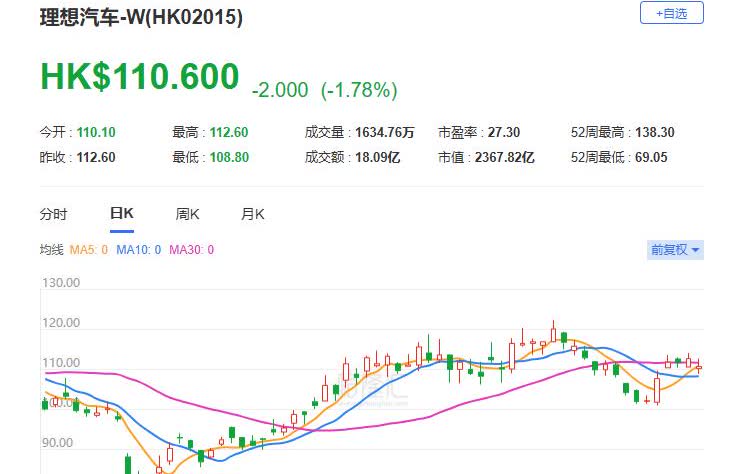Image resolution: width=732 pixels, height=474 pixels.
Task: Click the 成交量 value 1634.76万
Action: point(385,133)
